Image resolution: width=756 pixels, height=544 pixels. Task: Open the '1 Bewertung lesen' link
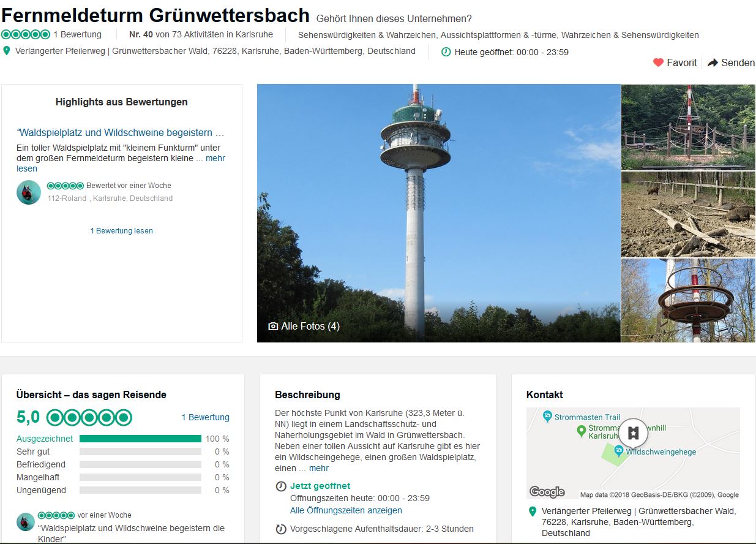coord(121,231)
